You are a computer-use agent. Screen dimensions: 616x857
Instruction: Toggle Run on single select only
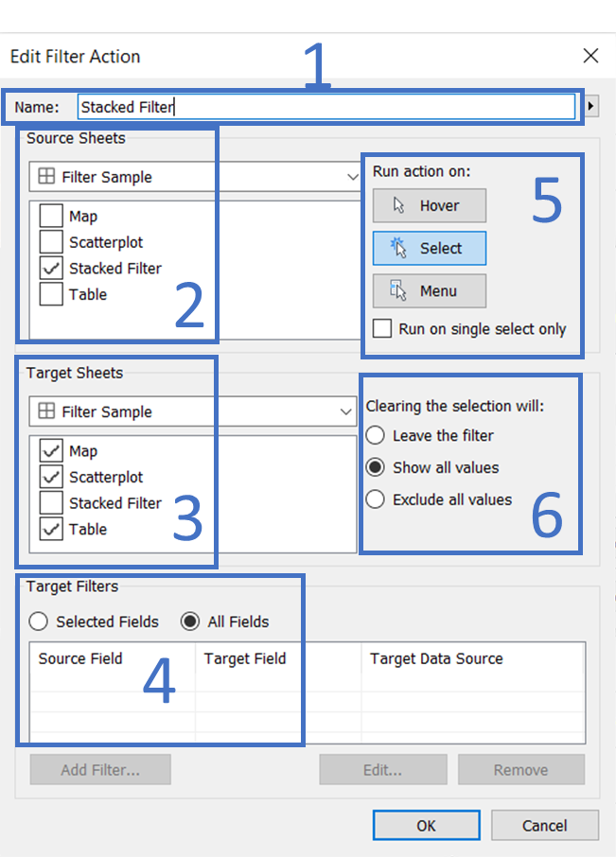pos(382,328)
